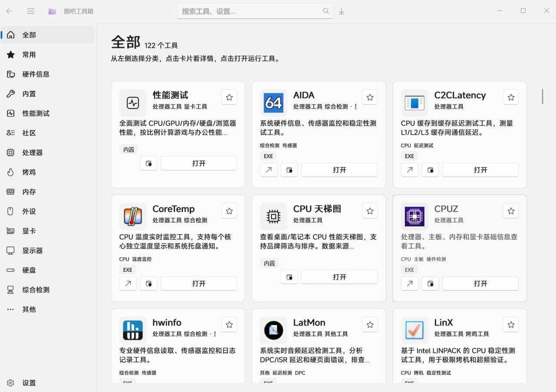Star the LatMon tool
This screenshot has width=556, height=392.
pyautogui.click(x=370, y=325)
